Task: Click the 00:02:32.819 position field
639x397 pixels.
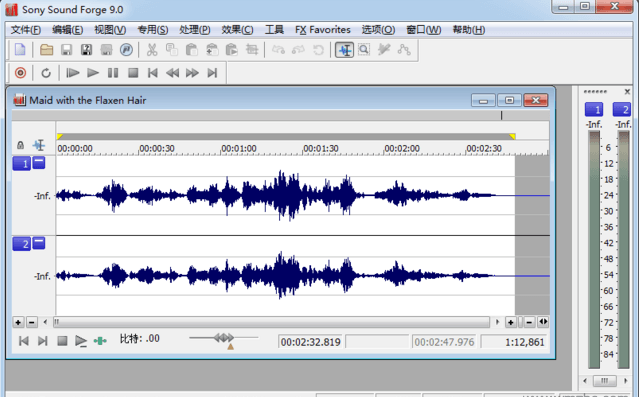Action: pos(311,342)
